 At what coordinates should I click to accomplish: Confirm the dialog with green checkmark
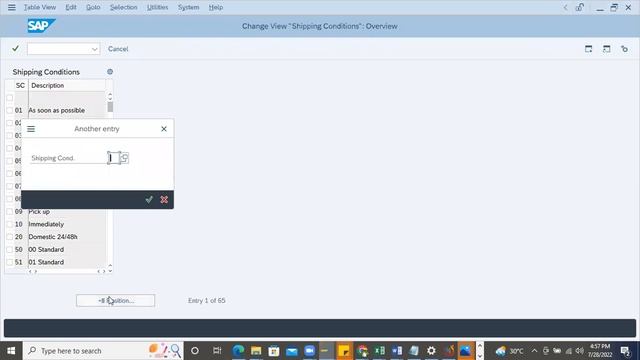coord(149,200)
